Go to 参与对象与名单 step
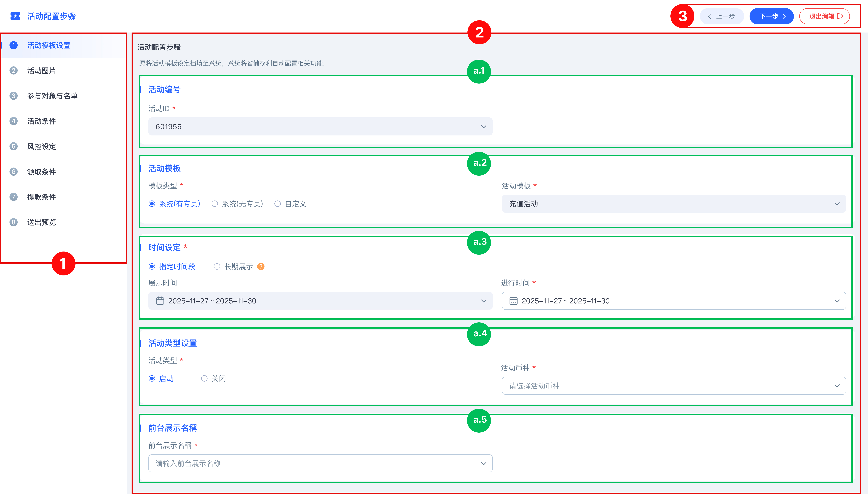This screenshot has height=494, width=868. click(x=52, y=96)
